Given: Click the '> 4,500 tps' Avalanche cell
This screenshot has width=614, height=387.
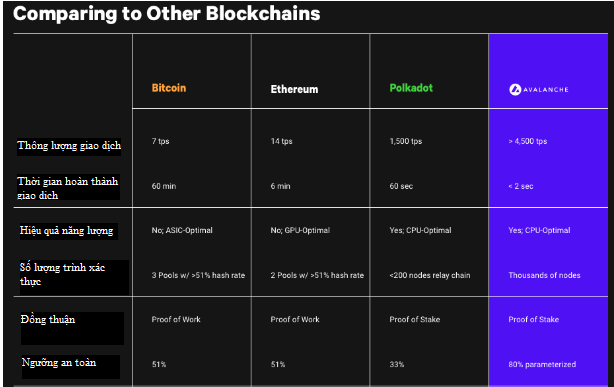Looking at the screenshot, I should [x=527, y=141].
